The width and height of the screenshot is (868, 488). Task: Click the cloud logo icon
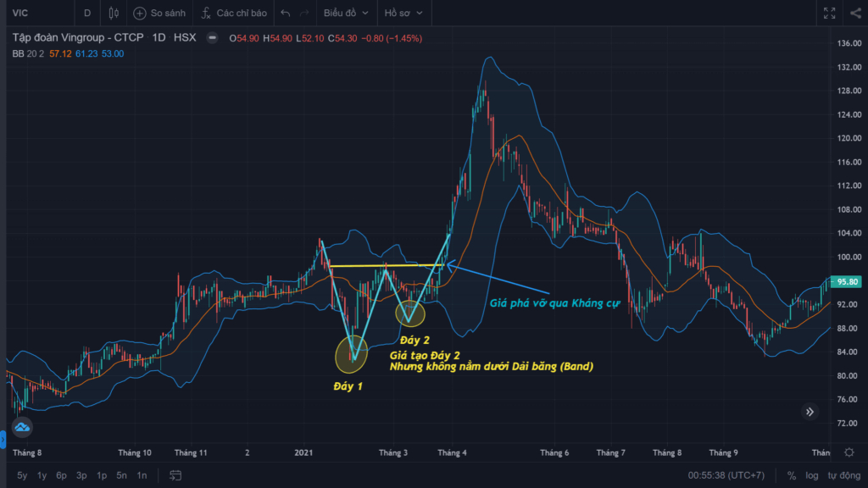click(22, 427)
